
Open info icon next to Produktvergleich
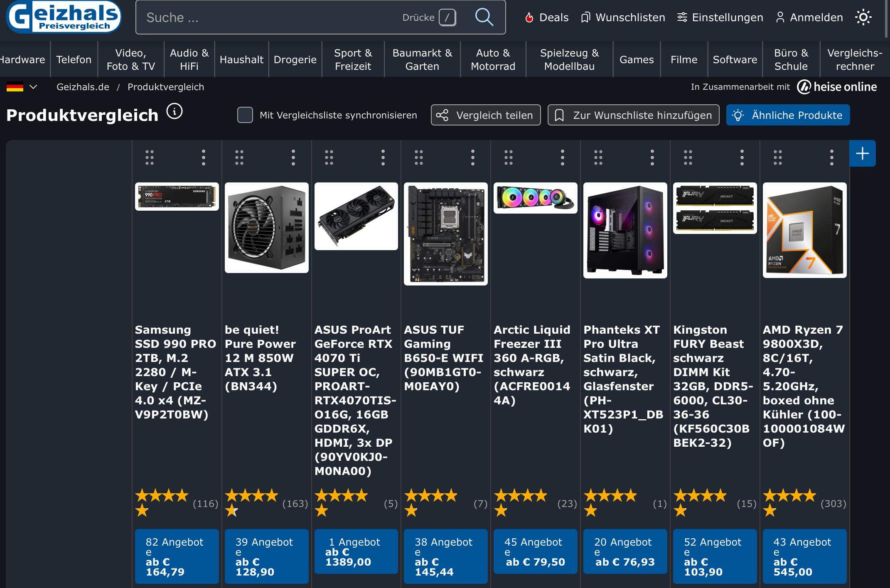(x=175, y=112)
